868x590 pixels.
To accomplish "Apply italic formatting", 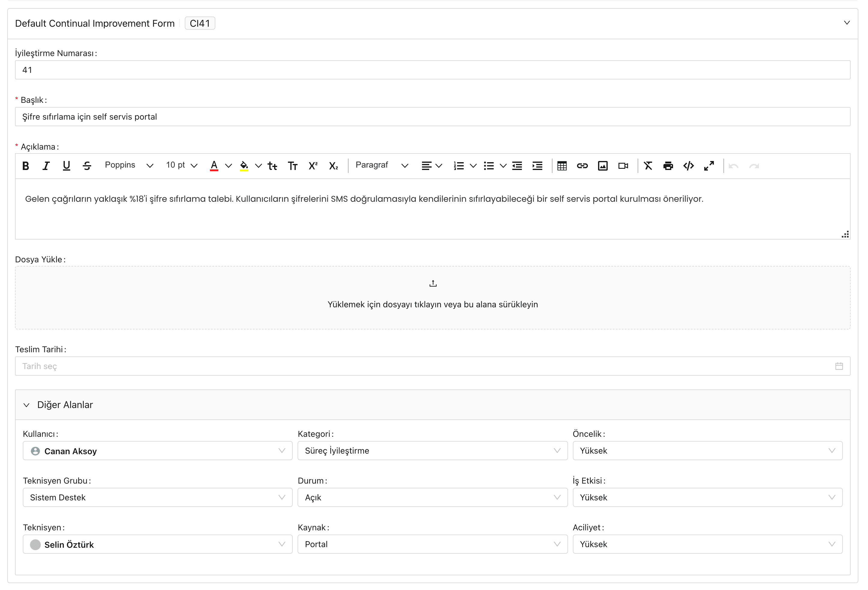I will coord(46,166).
